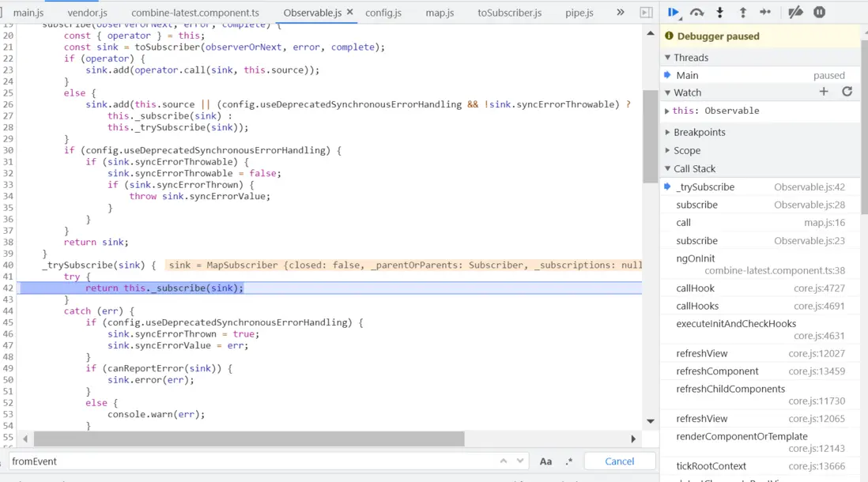
Task: Expand the Breakpoints section
Action: pyautogui.click(x=699, y=132)
